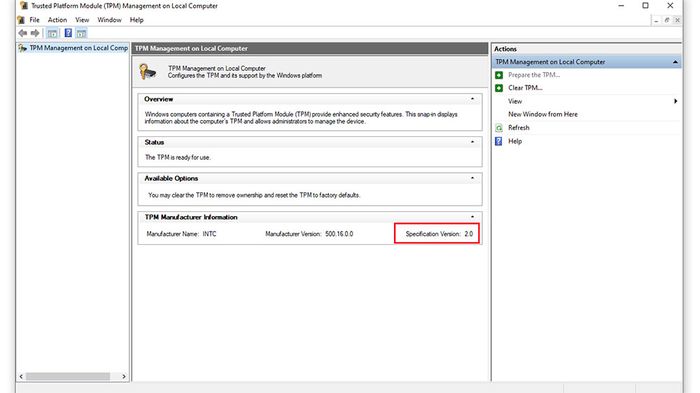
Task: Minimize the inner MDI child window
Action: [x=656, y=20]
